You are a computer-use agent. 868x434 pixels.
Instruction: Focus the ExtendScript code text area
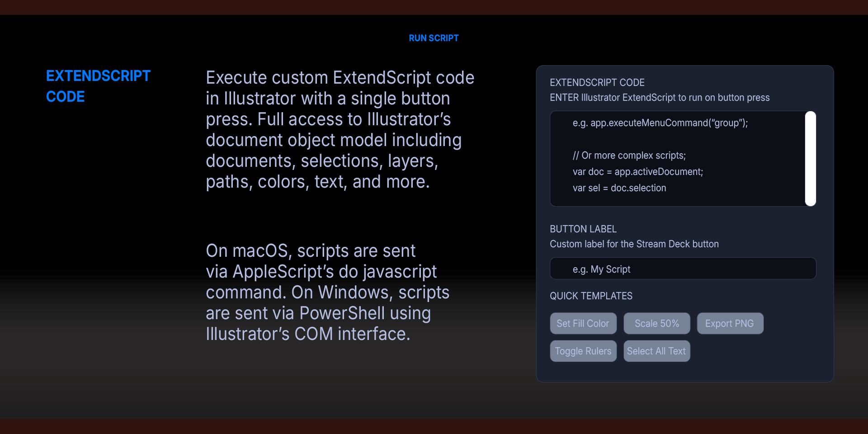point(677,159)
